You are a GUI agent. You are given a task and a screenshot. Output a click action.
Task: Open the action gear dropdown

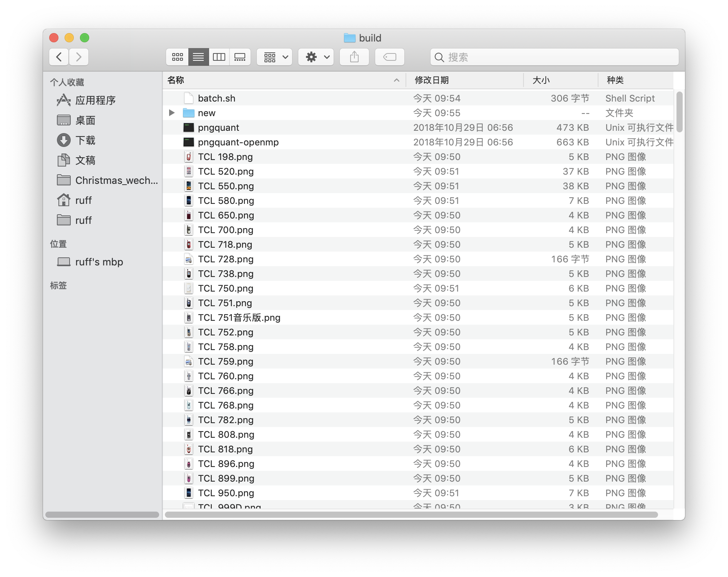click(315, 57)
